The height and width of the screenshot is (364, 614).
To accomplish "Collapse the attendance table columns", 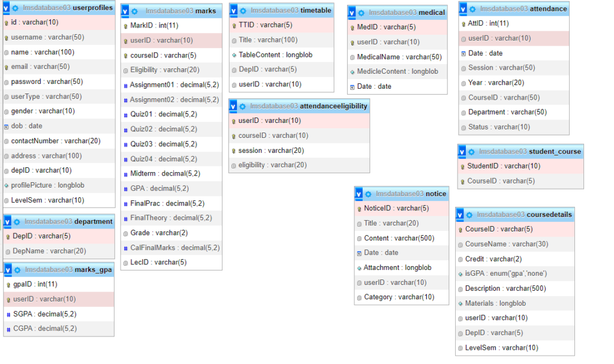I will point(463,9).
